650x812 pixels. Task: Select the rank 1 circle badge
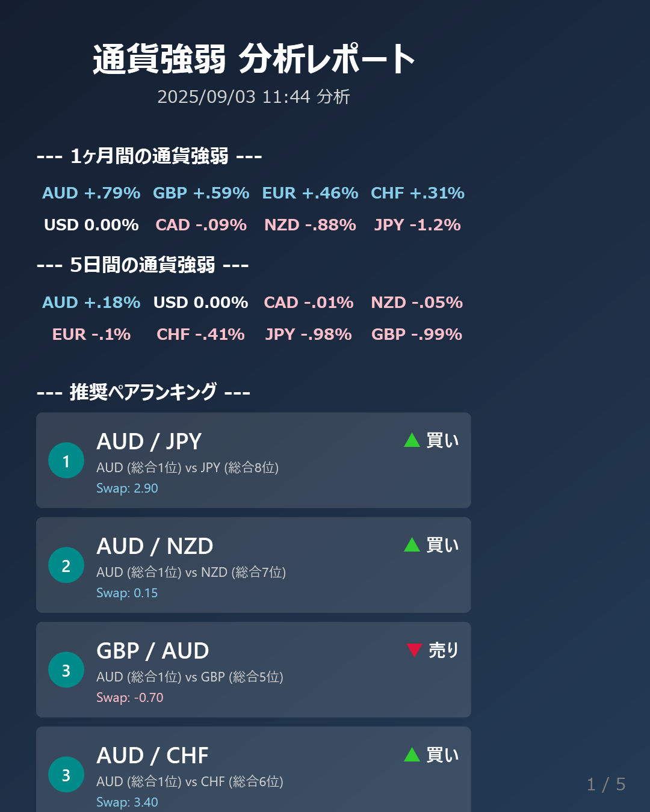(x=66, y=460)
